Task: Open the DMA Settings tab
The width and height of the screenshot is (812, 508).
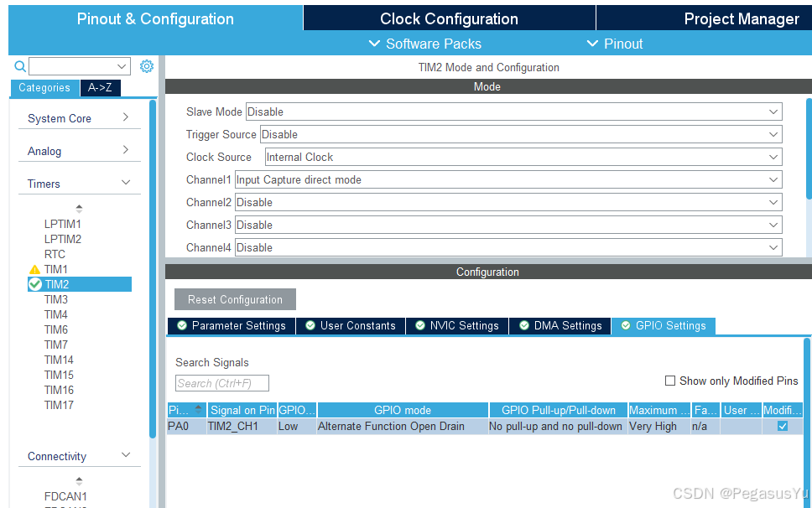Action: 560,326
